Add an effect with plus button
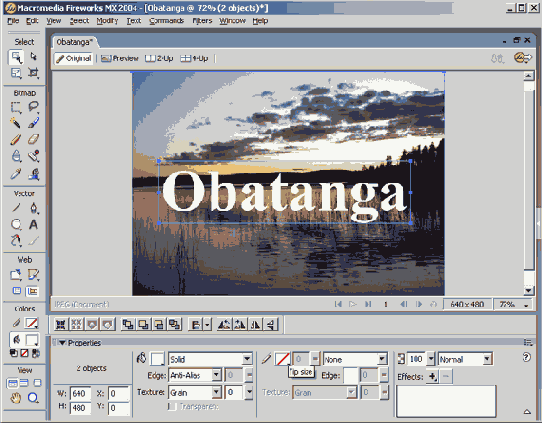Screen dimensions: 542x423 coord(432,376)
